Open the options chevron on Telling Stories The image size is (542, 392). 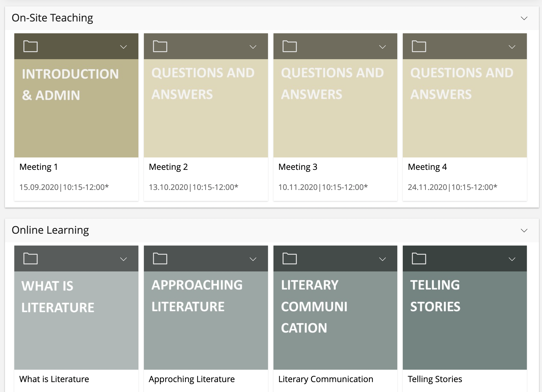511,259
